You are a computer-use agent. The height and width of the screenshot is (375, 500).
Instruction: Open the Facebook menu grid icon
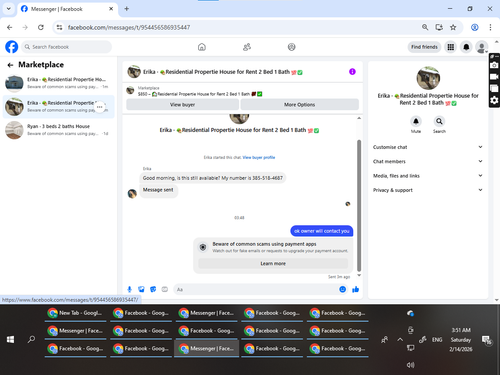pos(451,47)
